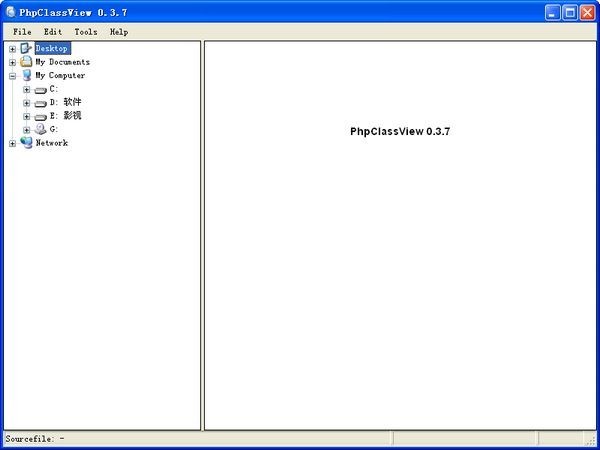Click the G: CD drive icon
Screen dimensions: 600x450
tap(40, 129)
